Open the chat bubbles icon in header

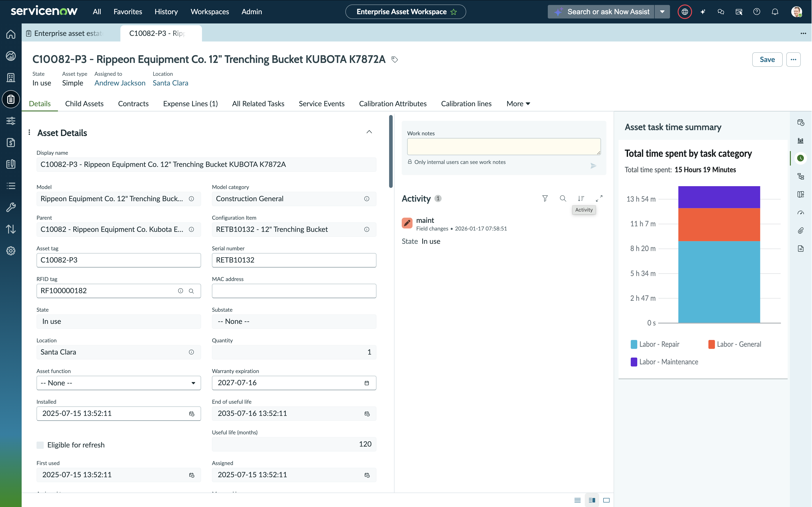tap(721, 12)
